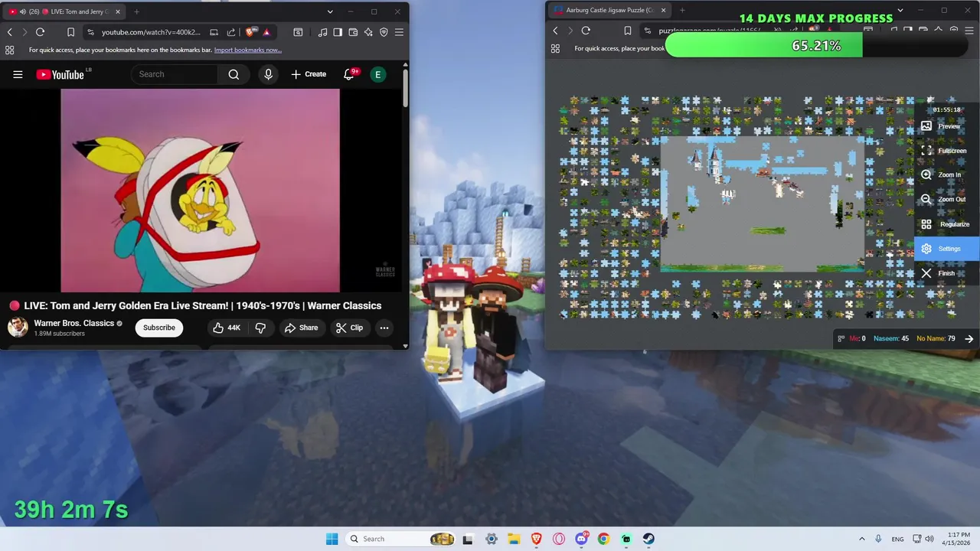
Task: Toggle the Brave sidebar panel in YouTube window
Action: point(338,32)
